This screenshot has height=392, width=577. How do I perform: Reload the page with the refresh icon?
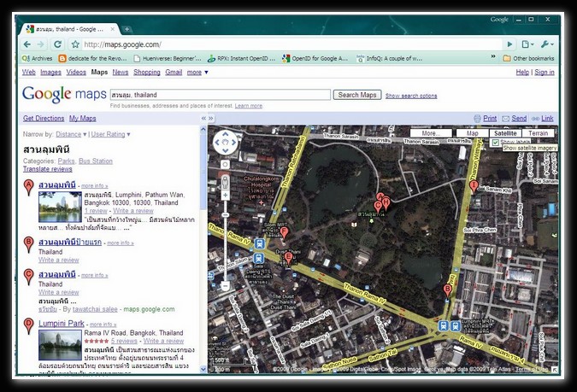click(57, 44)
